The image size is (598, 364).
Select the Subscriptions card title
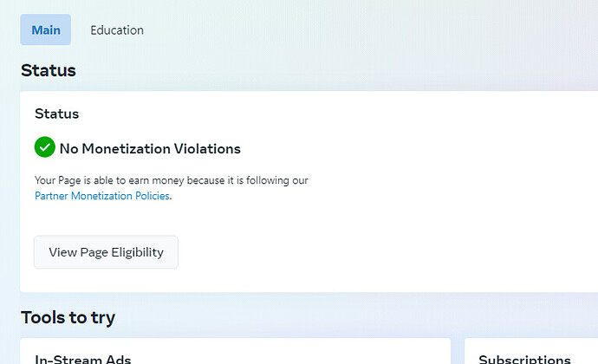524,359
